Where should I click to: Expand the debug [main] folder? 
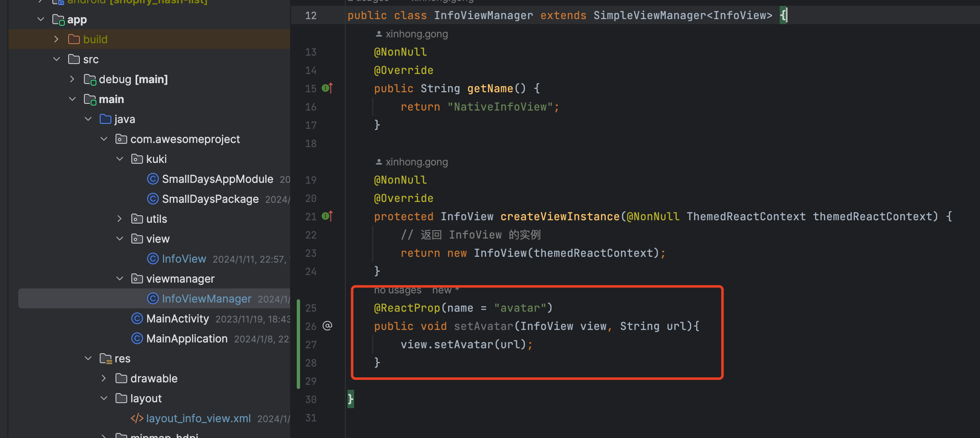72,79
